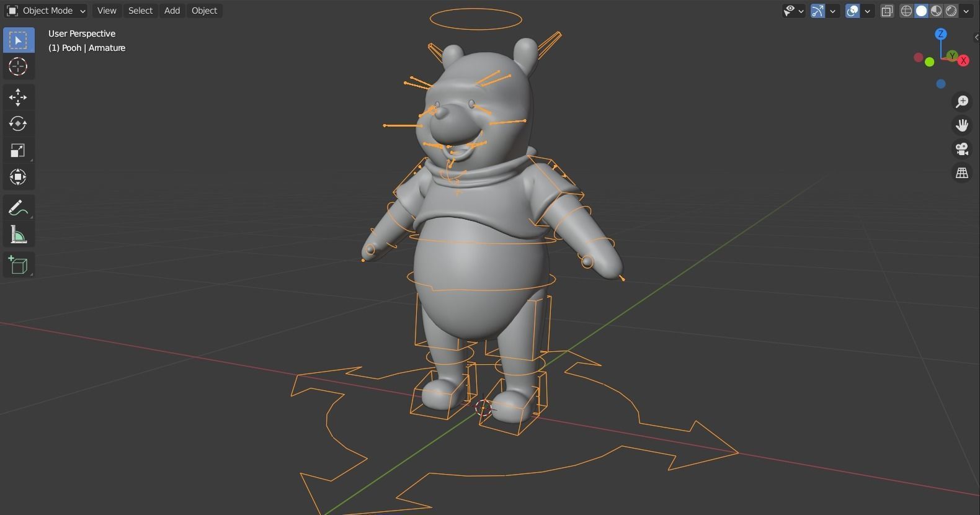Click the orange halo ring above Pooh's head
This screenshot has width=980, height=515.
[x=476, y=19]
